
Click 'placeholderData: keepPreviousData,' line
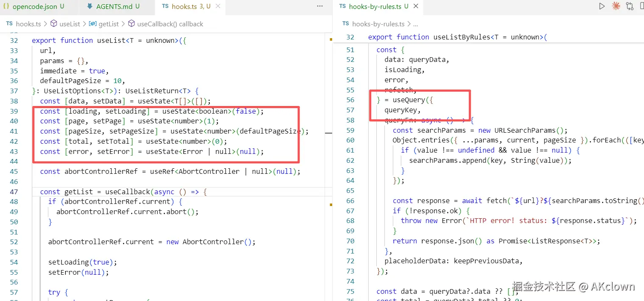[453, 261]
